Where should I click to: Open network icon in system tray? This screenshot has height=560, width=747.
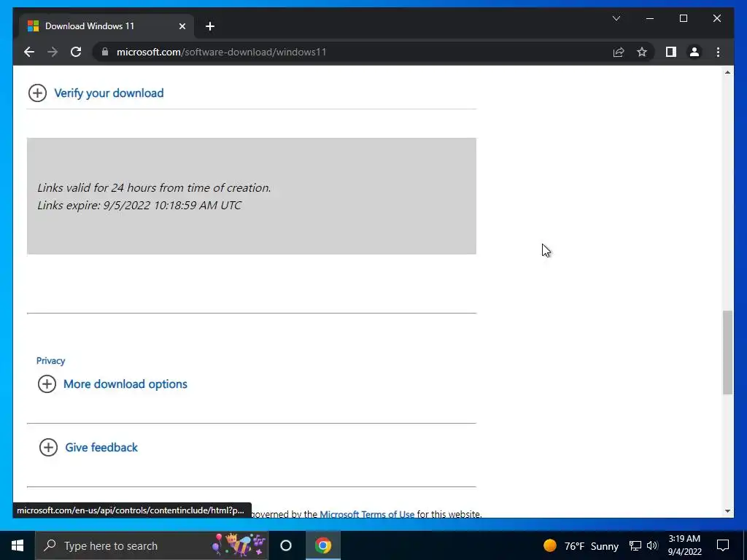pos(635,545)
